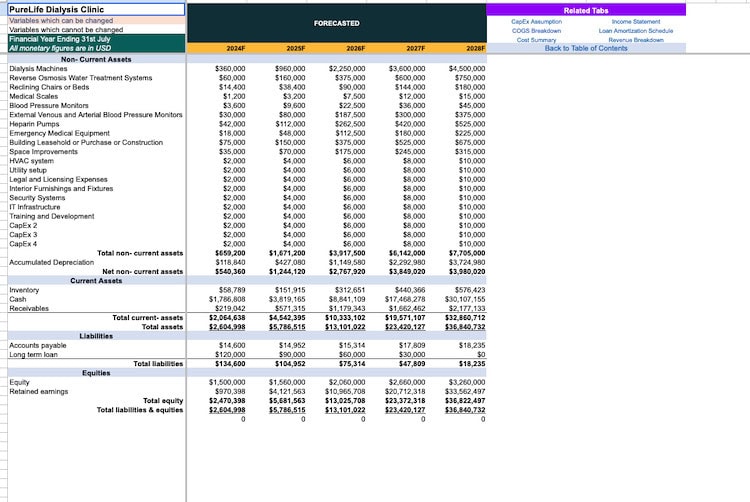Select the Dialysis Machines row label
750x502 pixels.
pos(38,69)
